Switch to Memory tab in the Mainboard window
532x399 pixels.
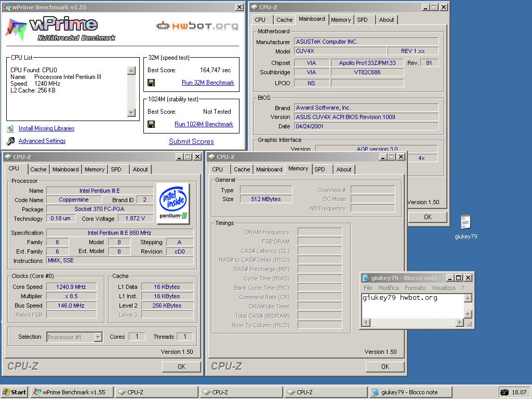(341, 20)
